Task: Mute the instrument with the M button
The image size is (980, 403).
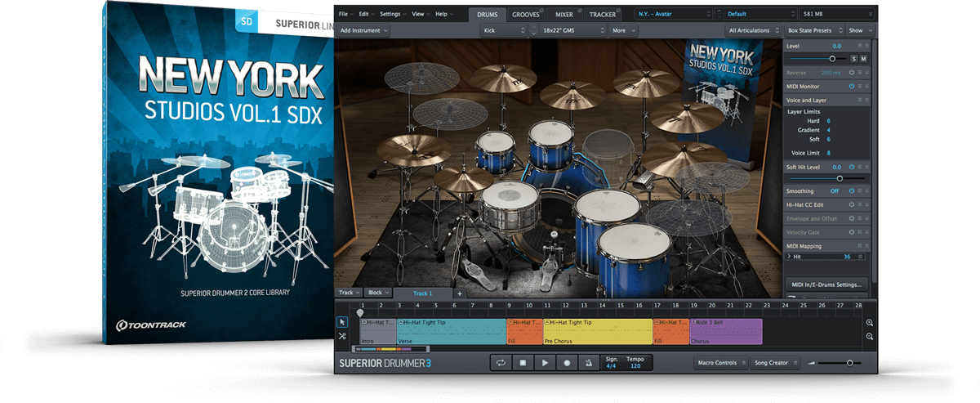Action: (x=863, y=59)
